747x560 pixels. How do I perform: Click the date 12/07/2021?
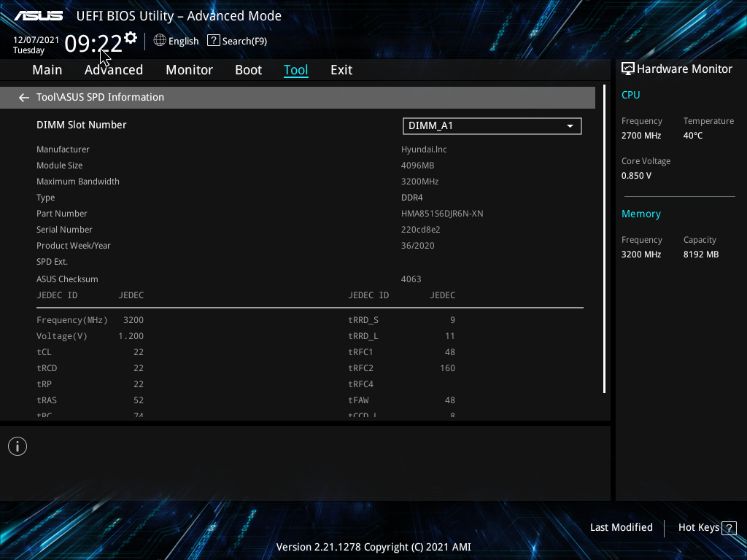[x=36, y=40]
